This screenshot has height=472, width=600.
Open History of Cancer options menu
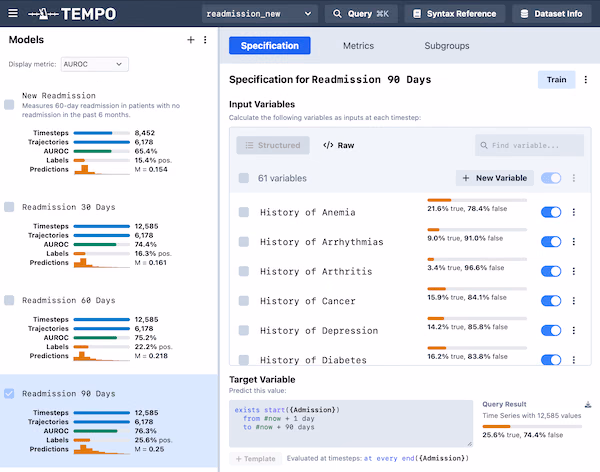coord(574,301)
